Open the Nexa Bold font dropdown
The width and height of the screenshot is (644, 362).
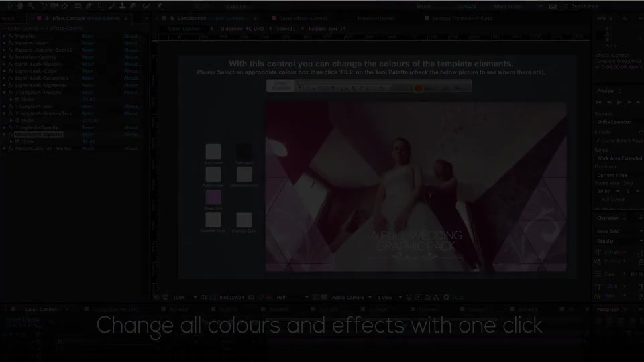point(619,231)
